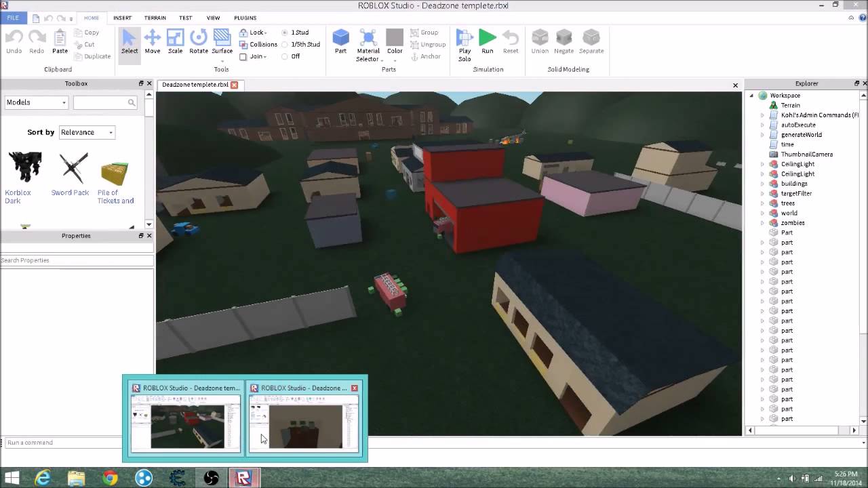Select the Move tool
The width and height of the screenshot is (868, 488).
pyautogui.click(x=153, y=42)
